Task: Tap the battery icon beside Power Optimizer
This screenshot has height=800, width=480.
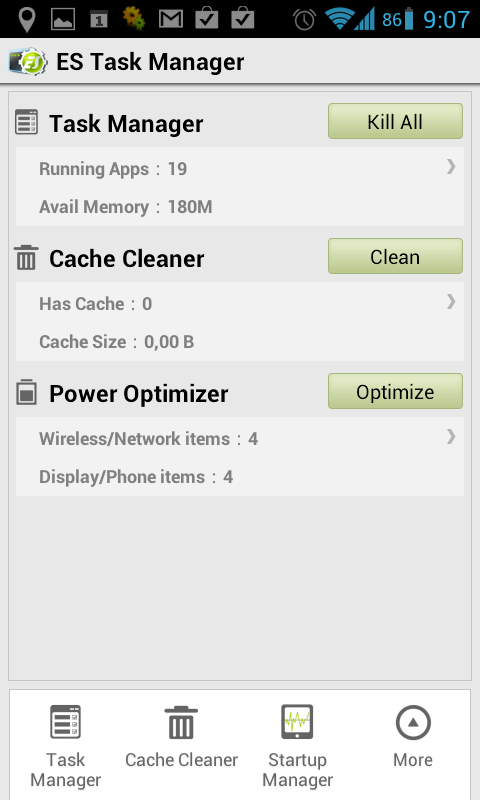Action: (26, 392)
